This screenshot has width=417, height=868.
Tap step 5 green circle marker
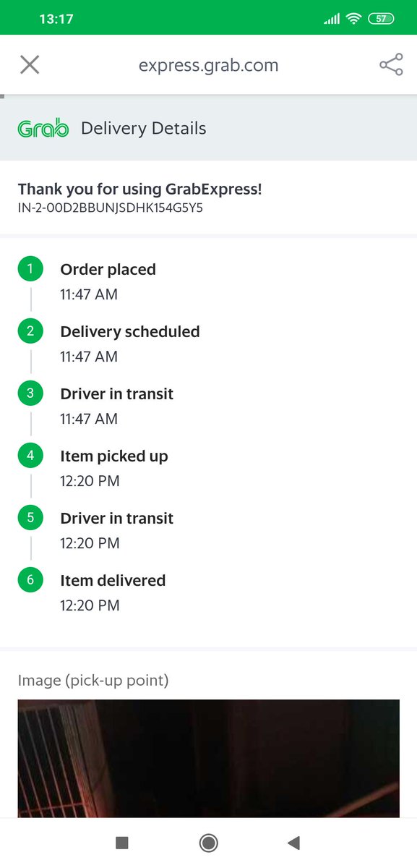pyautogui.click(x=30, y=519)
